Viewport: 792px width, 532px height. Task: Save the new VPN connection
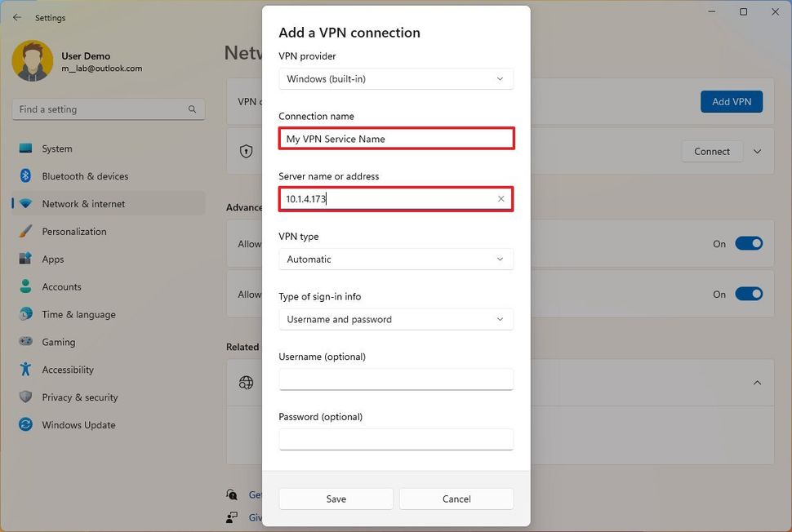click(335, 499)
